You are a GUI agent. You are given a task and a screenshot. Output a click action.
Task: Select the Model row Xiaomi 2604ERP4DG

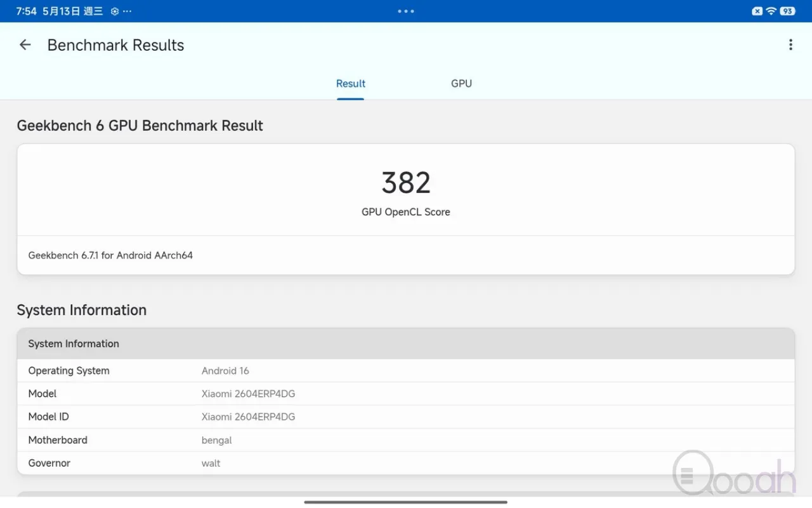pos(406,394)
